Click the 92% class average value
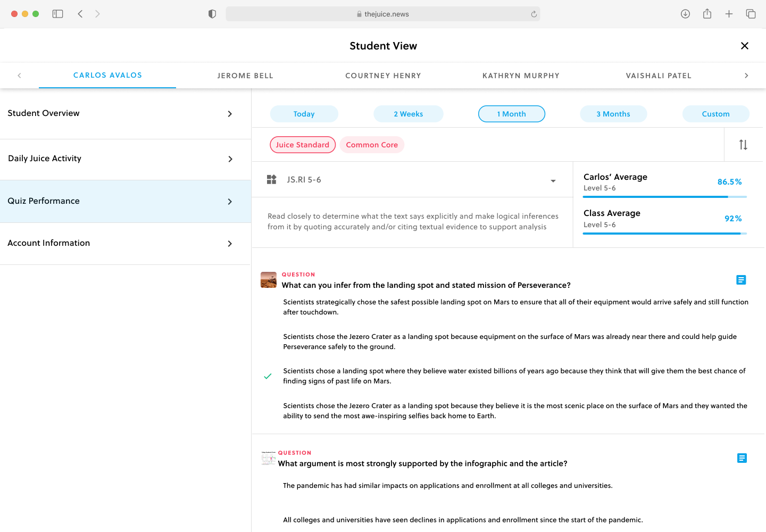This screenshot has height=532, width=766. (733, 219)
